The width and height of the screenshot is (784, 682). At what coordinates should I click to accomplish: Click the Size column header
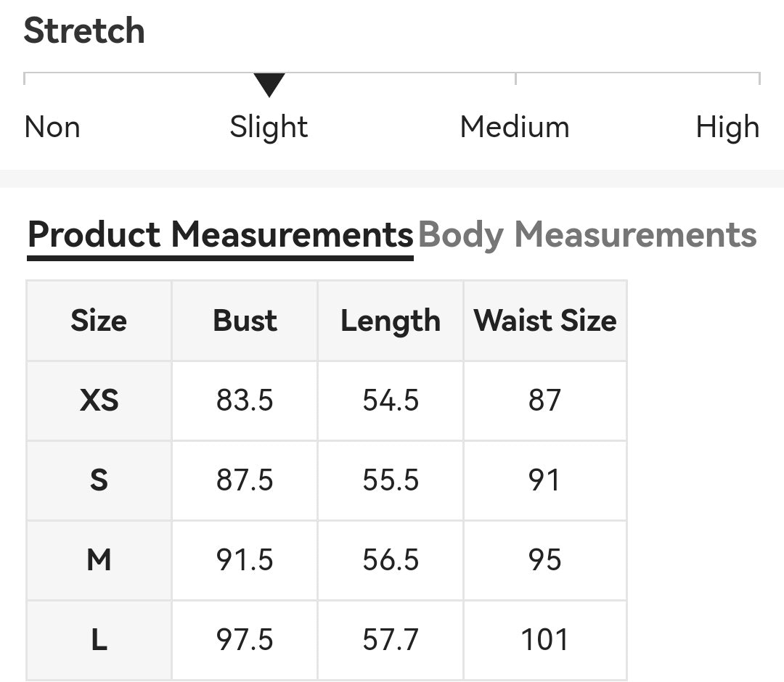coord(99,320)
